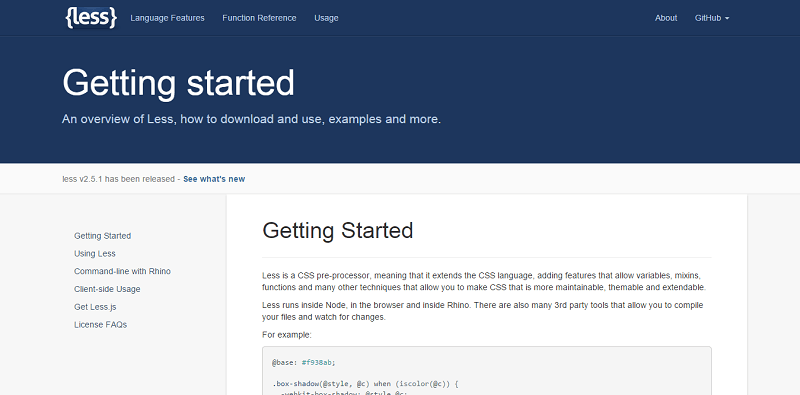Image resolution: width=800 pixels, height=395 pixels.
Task: Click the For example: text
Action: click(287, 335)
